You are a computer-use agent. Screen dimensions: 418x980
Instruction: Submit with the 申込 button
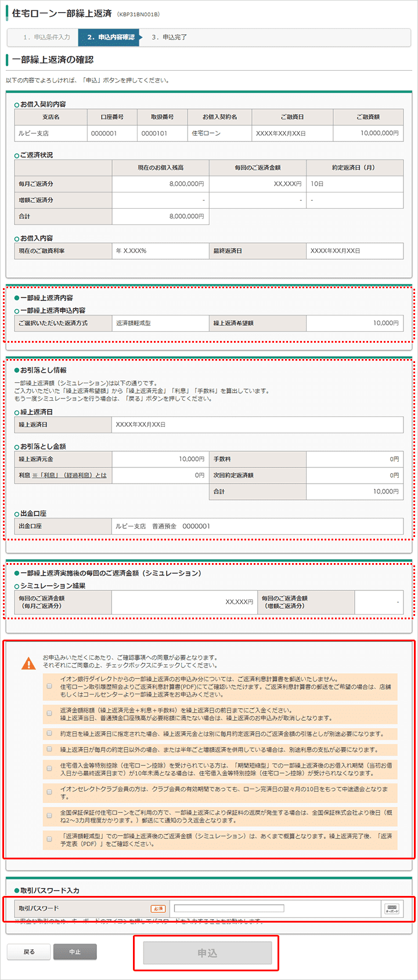tap(207, 953)
